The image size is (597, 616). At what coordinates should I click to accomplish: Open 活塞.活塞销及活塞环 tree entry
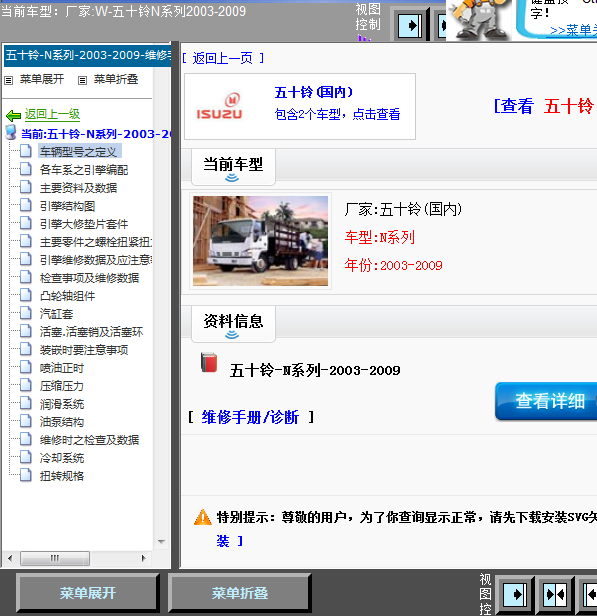click(92, 332)
